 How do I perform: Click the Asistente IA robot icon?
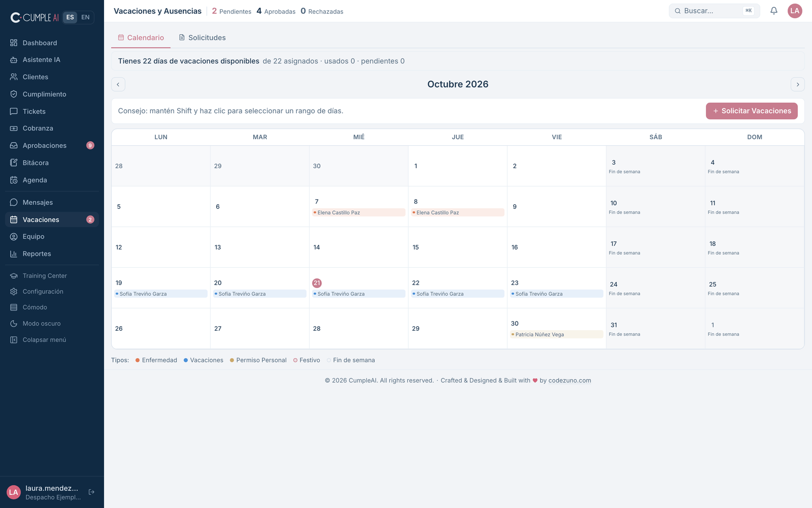pyautogui.click(x=14, y=60)
